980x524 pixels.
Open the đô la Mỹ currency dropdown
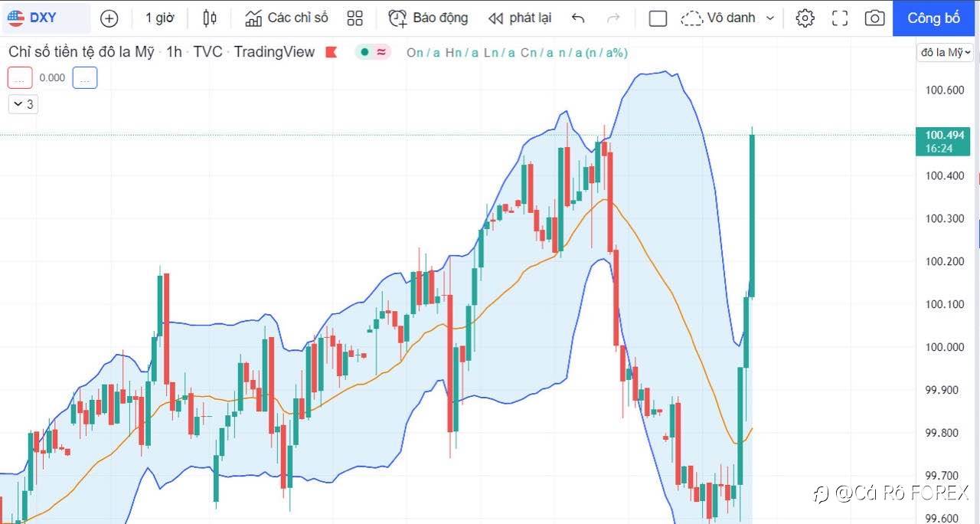946,52
